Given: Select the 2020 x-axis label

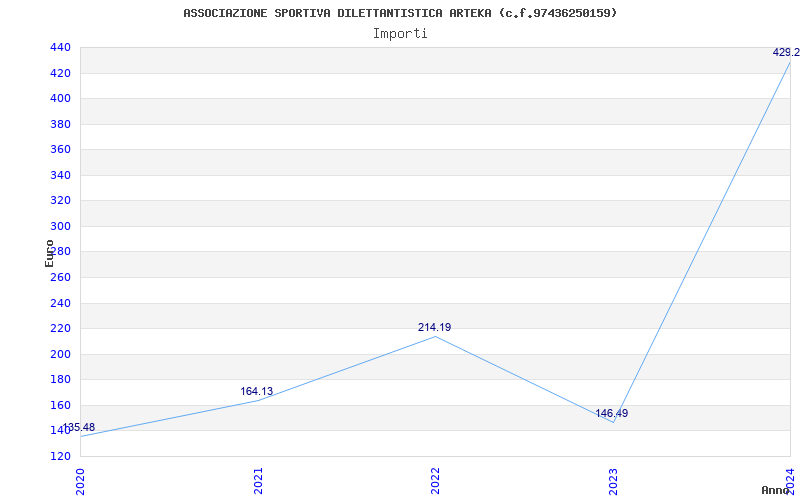Looking at the screenshot, I should point(80,482).
